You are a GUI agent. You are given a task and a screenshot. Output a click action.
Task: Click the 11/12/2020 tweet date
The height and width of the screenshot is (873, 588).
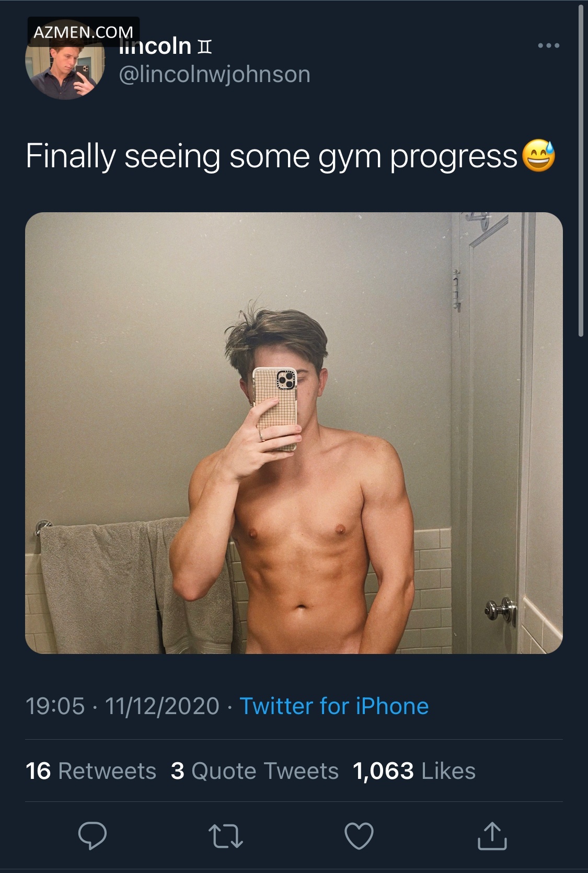click(162, 706)
